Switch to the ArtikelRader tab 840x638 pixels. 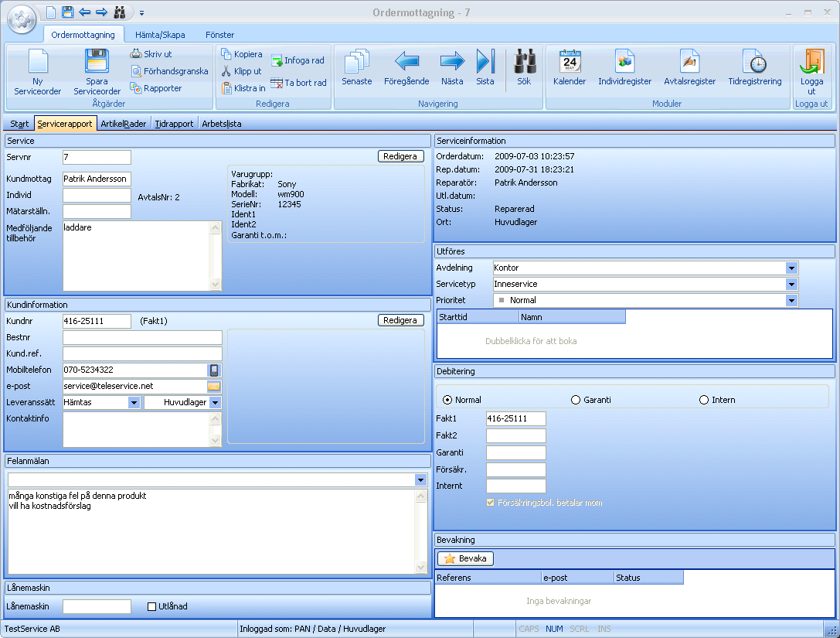(x=124, y=124)
